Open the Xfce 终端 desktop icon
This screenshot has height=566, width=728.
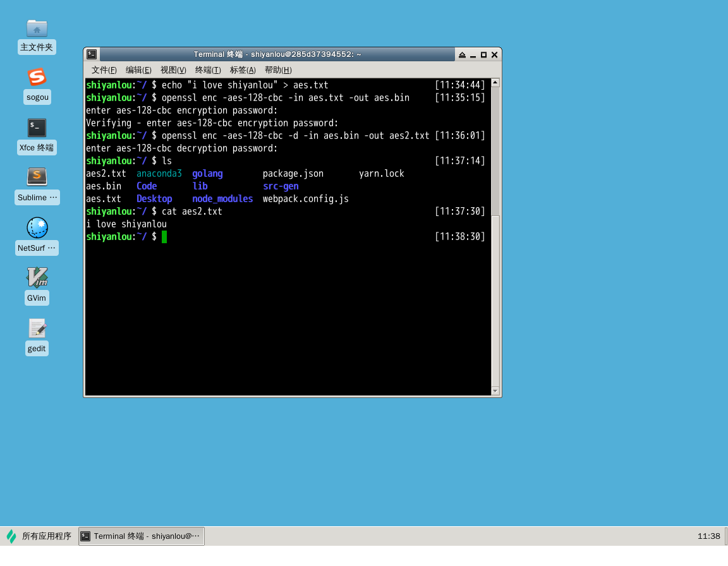pyautogui.click(x=37, y=128)
